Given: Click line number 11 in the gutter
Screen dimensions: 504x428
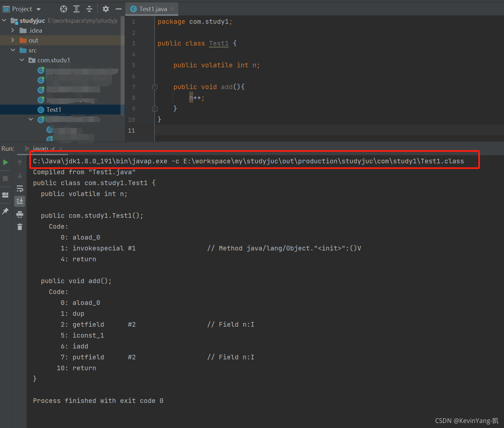Looking at the screenshot, I should 132,131.
